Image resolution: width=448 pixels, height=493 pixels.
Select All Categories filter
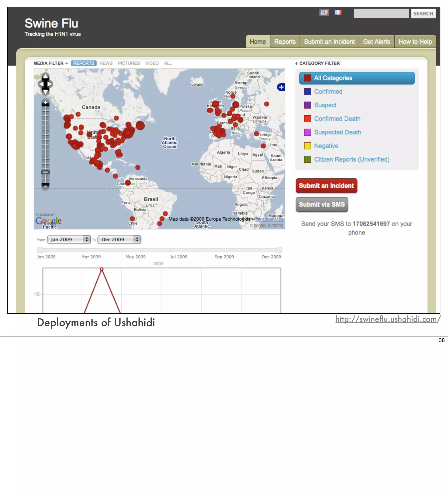357,78
